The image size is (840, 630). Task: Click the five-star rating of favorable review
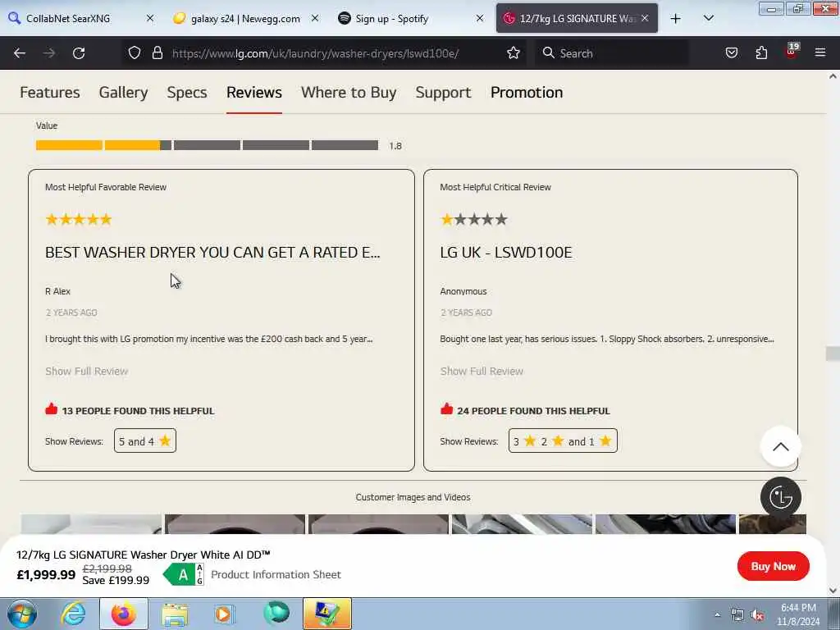click(79, 219)
